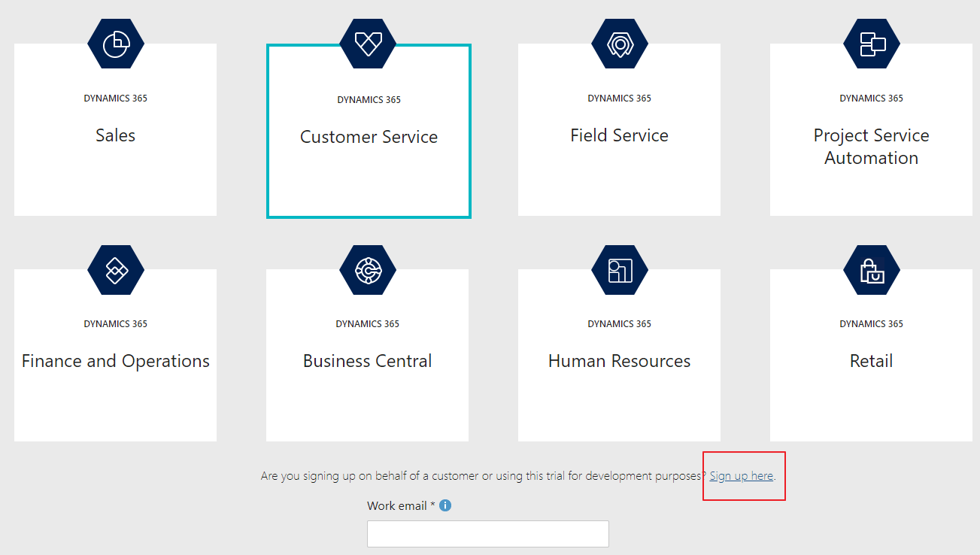The height and width of the screenshot is (555, 980).
Task: Click the Business Central gear icon
Action: [x=367, y=270]
